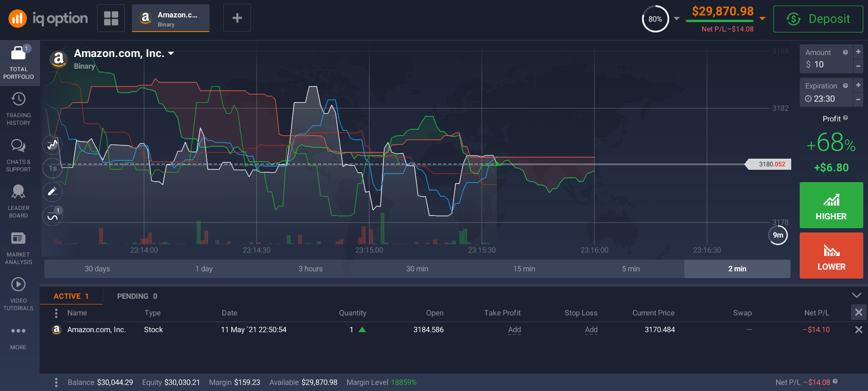
Task: Select the drawing pencil tool
Action: point(52,192)
